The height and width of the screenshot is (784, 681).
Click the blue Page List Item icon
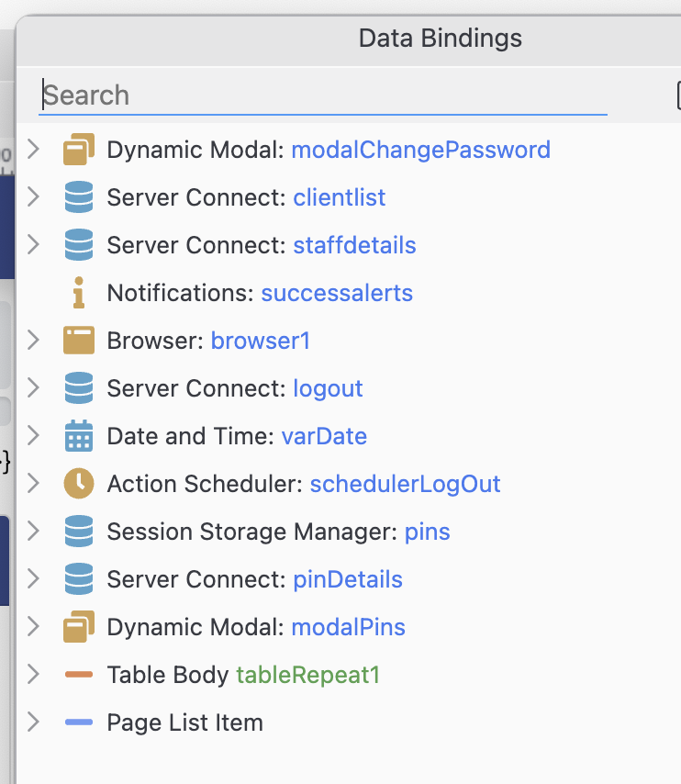coord(79,722)
